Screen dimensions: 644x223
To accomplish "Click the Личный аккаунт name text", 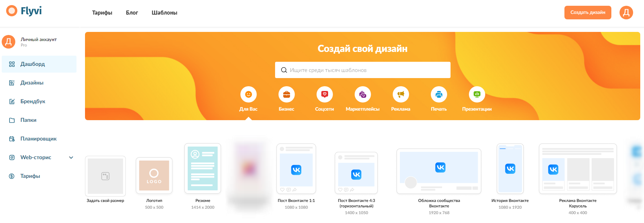I will [39, 39].
